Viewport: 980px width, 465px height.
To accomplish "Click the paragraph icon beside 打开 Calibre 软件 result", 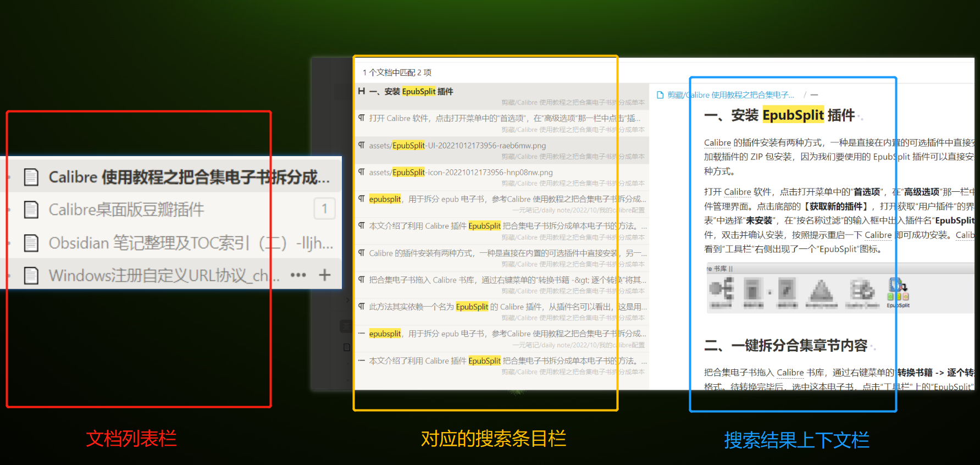I will point(362,118).
